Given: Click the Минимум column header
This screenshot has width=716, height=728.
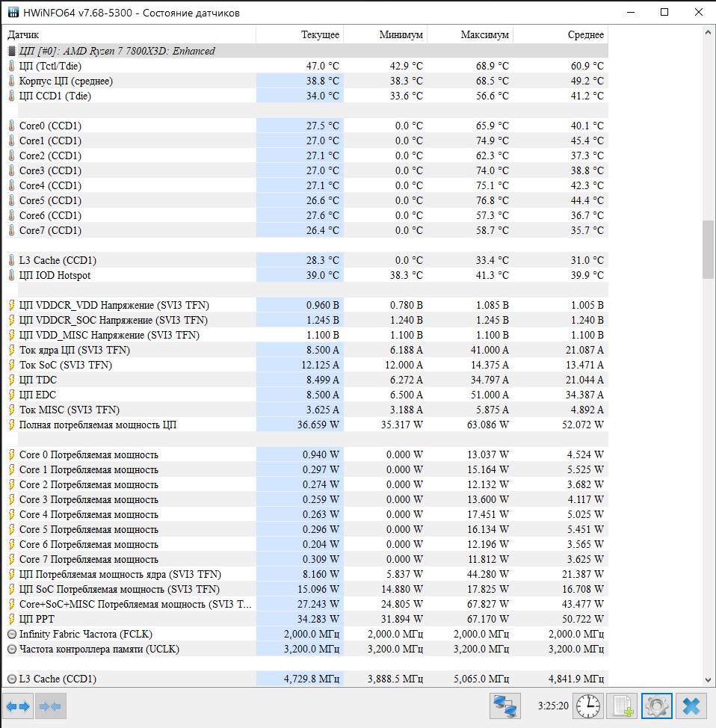Looking at the screenshot, I should pyautogui.click(x=386, y=35).
